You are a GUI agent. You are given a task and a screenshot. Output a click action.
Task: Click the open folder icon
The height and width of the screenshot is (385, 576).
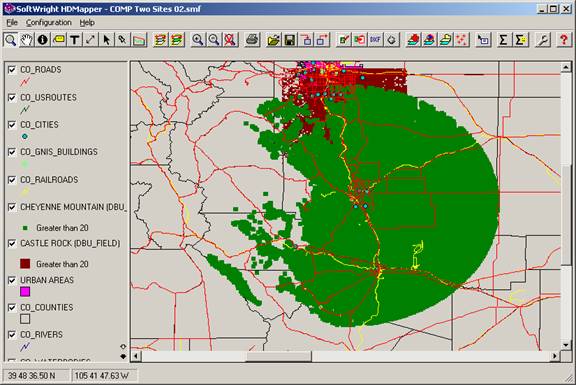click(274, 40)
